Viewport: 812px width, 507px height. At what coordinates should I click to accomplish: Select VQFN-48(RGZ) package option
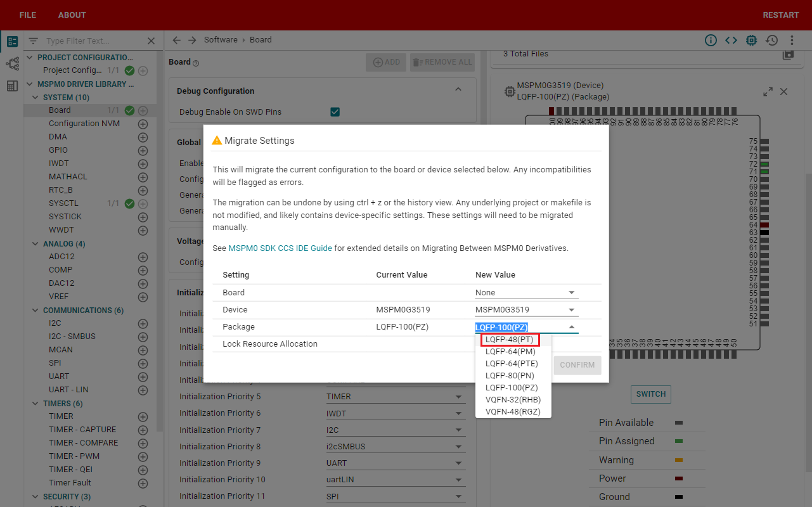tap(513, 411)
